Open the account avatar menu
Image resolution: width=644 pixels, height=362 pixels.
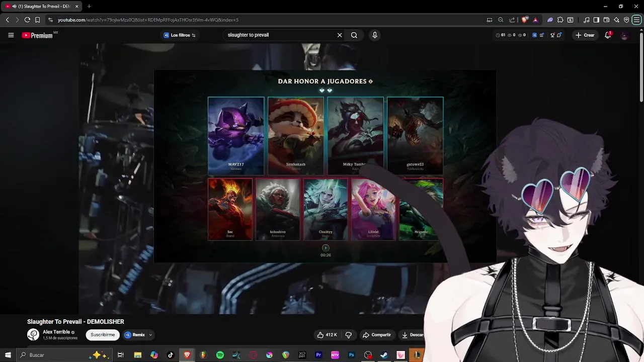coord(624,35)
